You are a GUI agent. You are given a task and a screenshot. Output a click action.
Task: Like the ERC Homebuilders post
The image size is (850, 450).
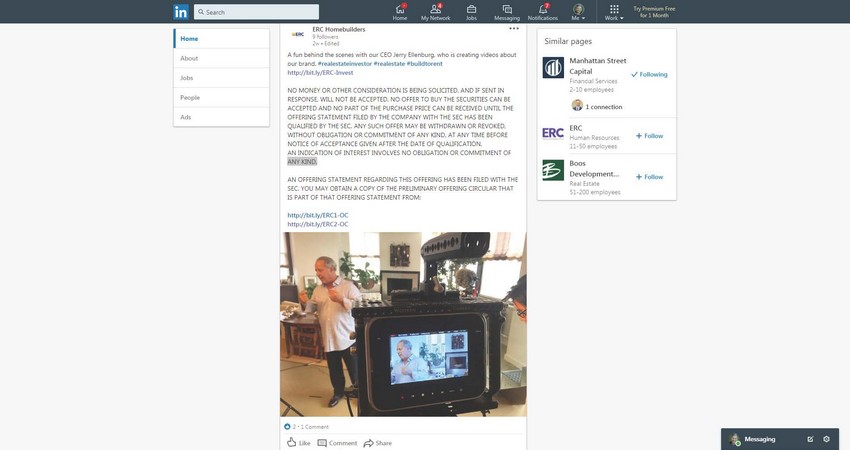pyautogui.click(x=299, y=442)
